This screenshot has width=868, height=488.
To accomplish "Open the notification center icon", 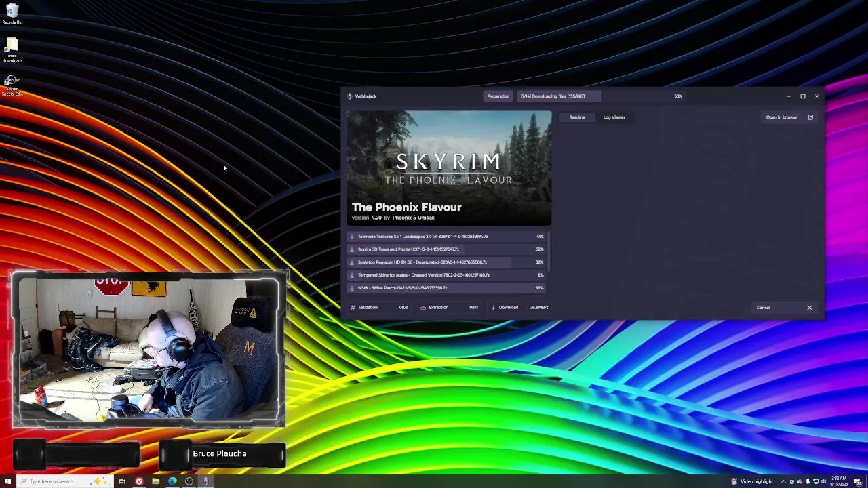I will (858, 481).
